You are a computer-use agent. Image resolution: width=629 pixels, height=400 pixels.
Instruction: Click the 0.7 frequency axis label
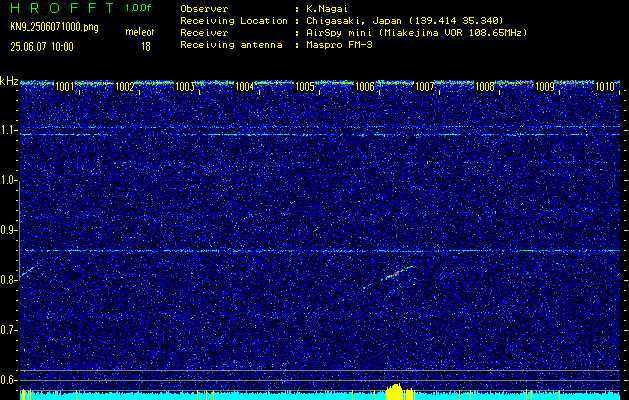click(8, 330)
